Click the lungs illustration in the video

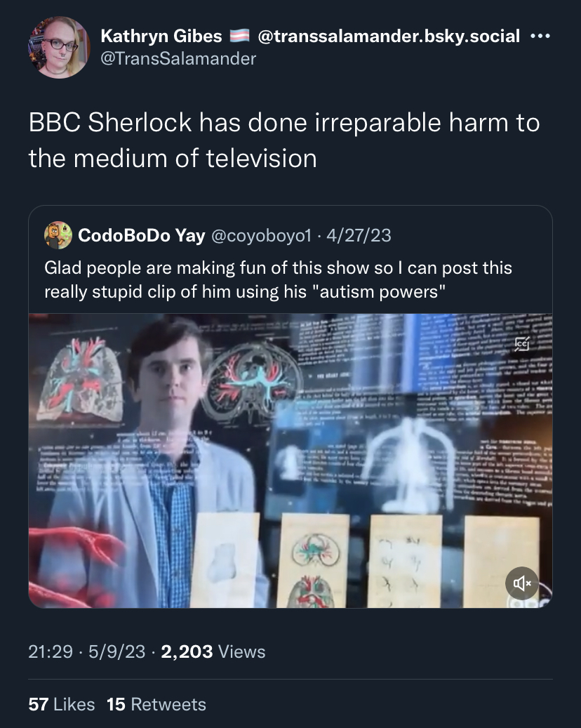coord(80,378)
